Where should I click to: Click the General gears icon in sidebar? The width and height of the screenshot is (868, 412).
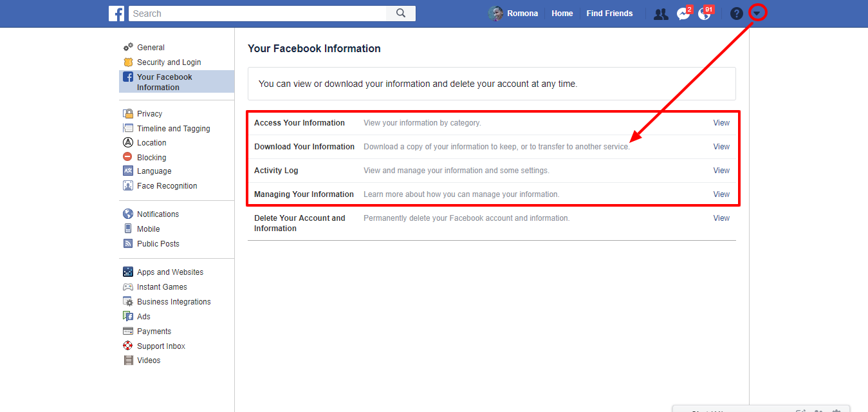click(x=128, y=47)
